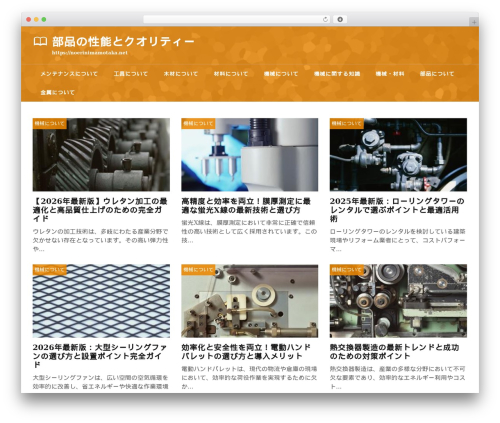Open the 工具について menu item
500x423 pixels.
[131, 74]
